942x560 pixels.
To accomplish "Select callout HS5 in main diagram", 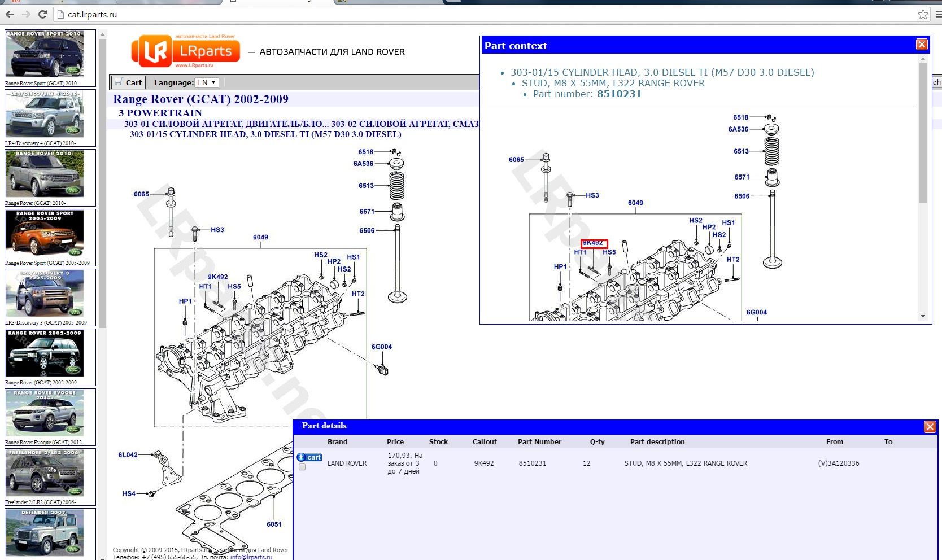I will [234, 286].
